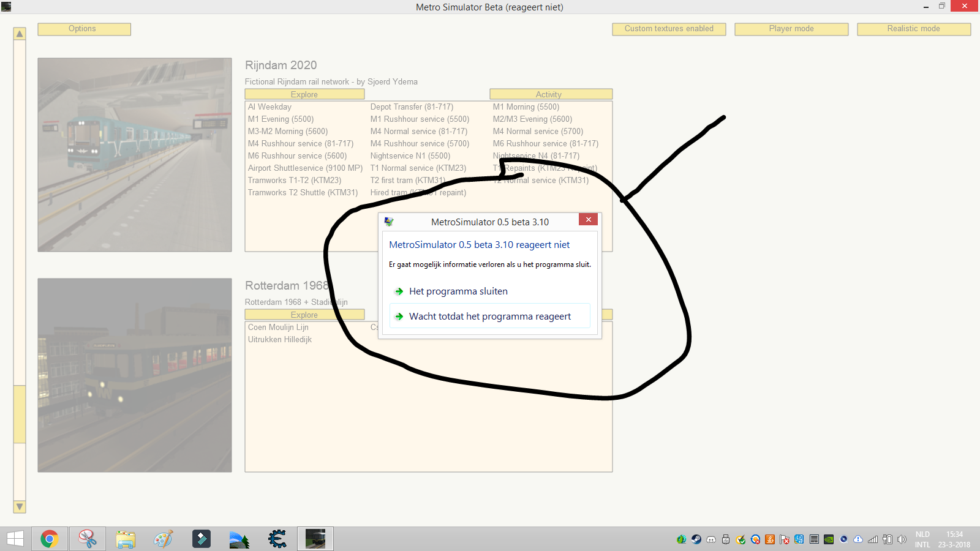Select Depot Transfer (81-717)
980x551 pixels.
[x=412, y=107]
